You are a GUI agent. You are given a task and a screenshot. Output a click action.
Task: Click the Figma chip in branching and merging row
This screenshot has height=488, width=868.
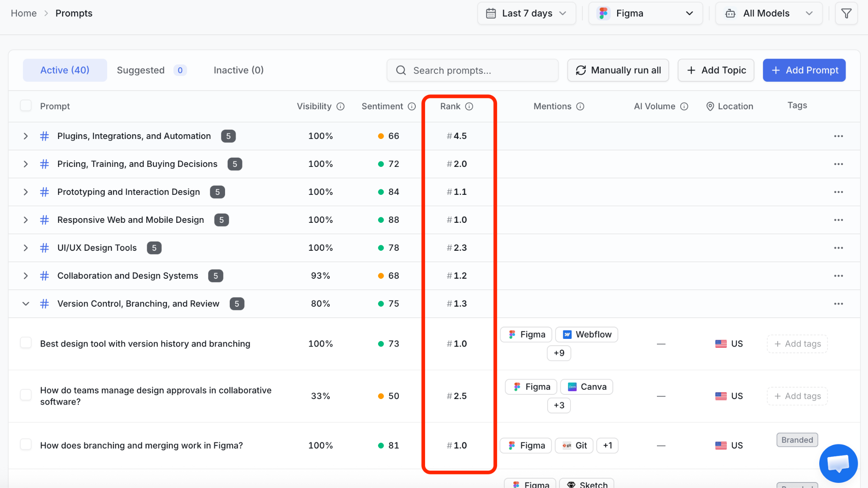[526, 446]
